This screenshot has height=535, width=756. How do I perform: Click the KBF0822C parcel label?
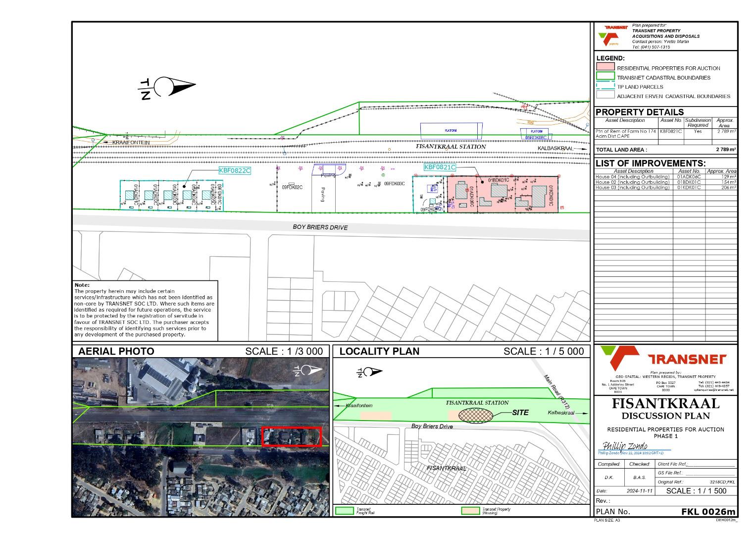point(235,171)
